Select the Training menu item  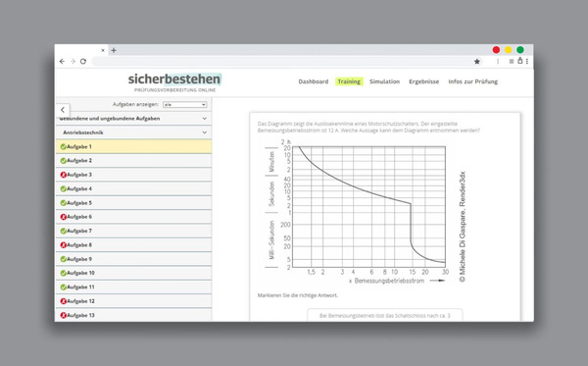tap(349, 81)
